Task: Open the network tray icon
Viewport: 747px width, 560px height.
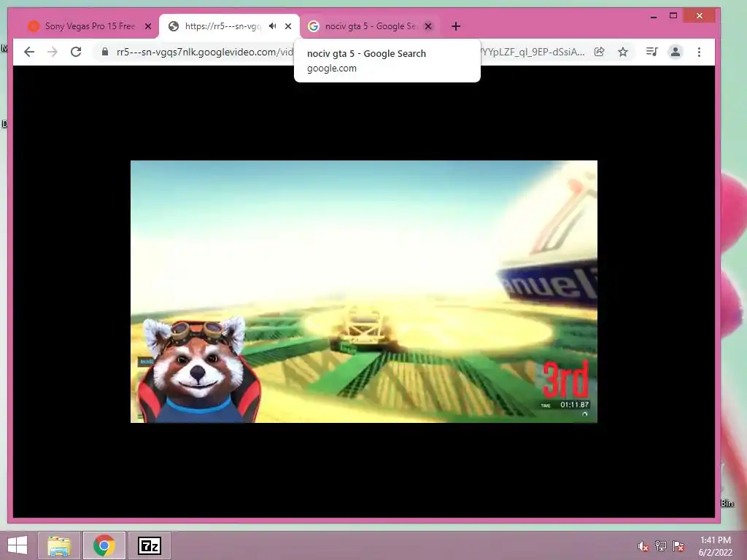Action: coord(661,546)
